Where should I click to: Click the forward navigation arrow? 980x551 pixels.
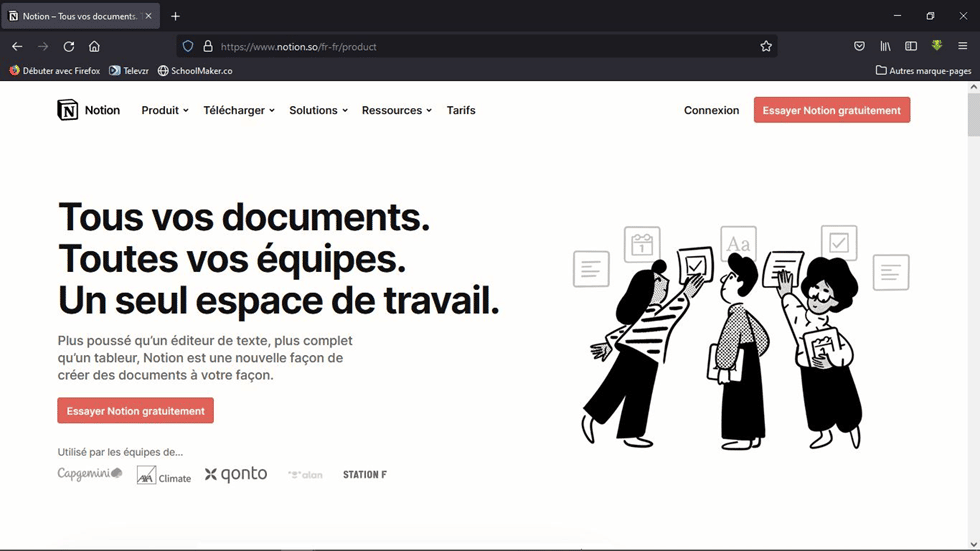[x=42, y=46]
